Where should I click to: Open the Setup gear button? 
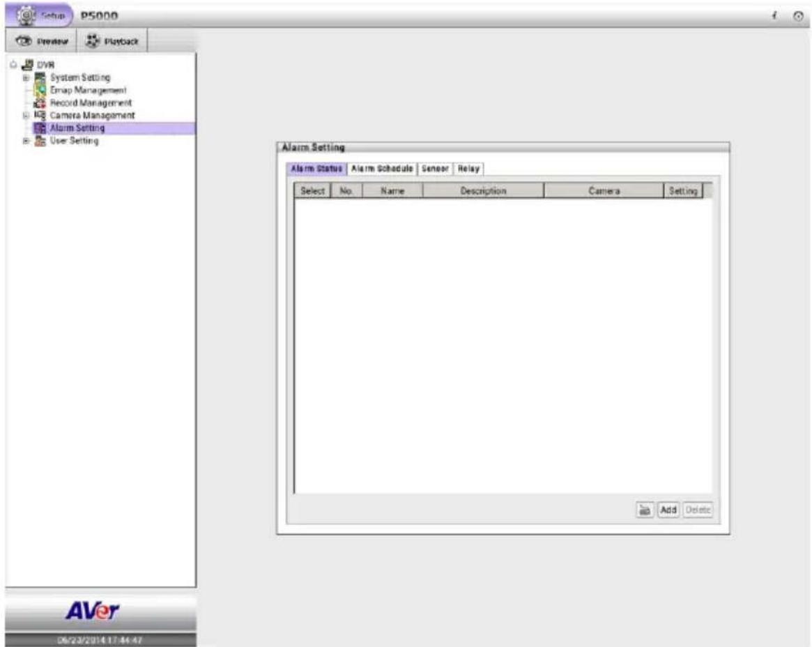point(39,15)
